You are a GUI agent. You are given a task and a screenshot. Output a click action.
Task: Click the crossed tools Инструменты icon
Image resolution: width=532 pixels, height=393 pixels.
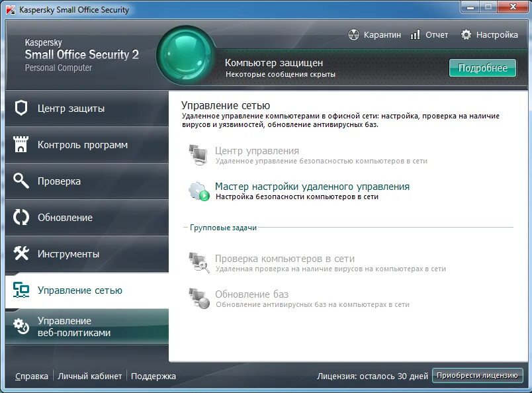click(21, 253)
